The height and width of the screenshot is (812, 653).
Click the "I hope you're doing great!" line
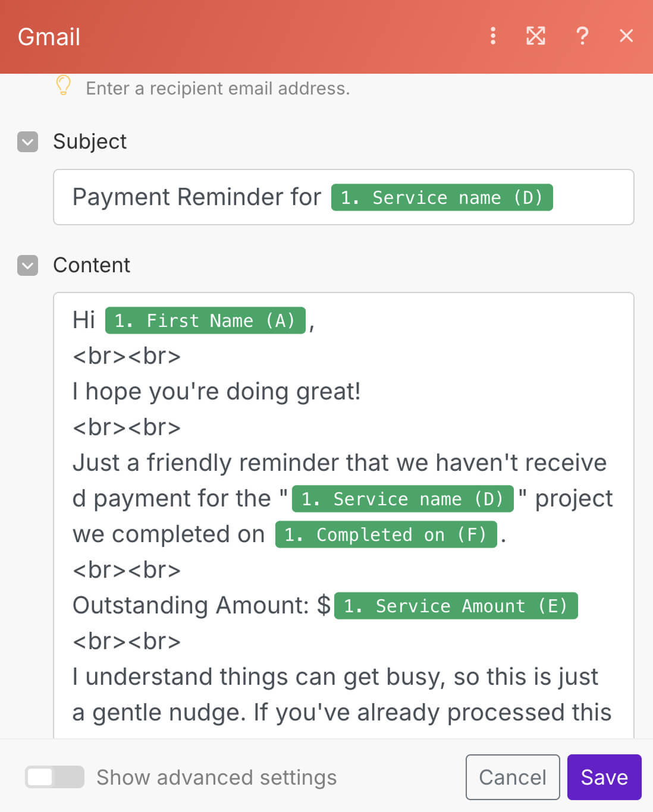click(216, 392)
